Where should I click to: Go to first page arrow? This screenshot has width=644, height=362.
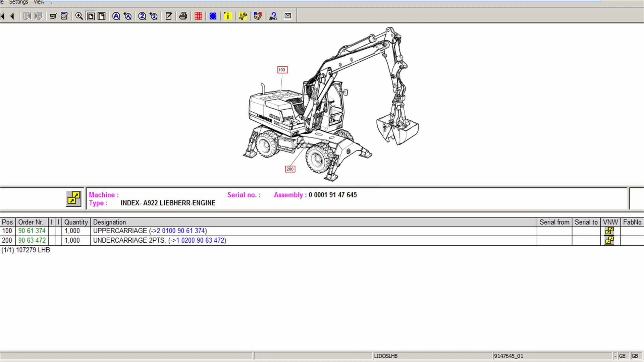(3, 16)
